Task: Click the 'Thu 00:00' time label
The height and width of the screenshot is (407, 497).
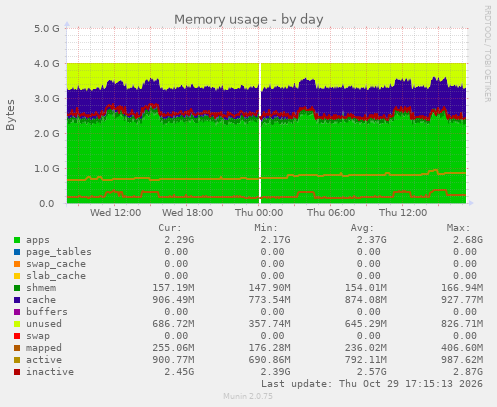Action: 259,213
